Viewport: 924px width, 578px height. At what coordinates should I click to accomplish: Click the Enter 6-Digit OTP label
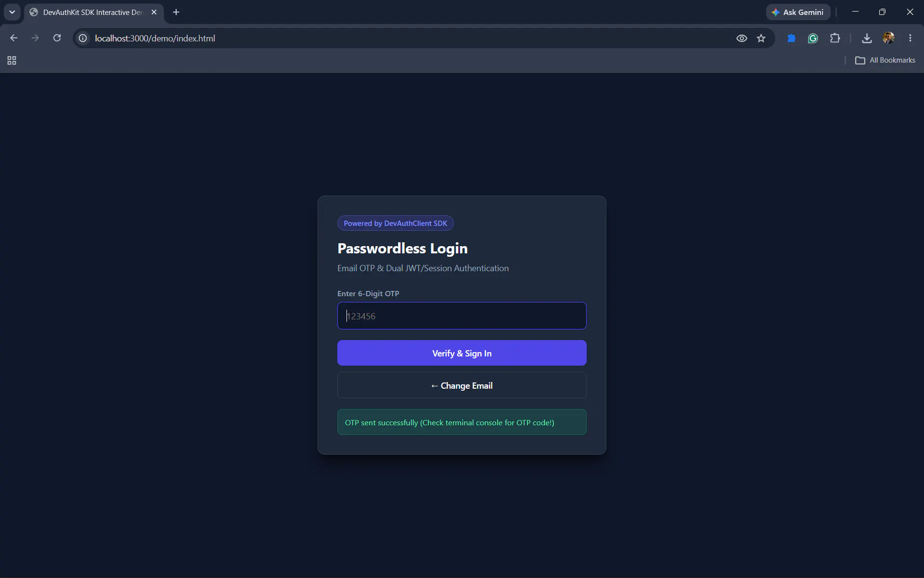pyautogui.click(x=368, y=293)
